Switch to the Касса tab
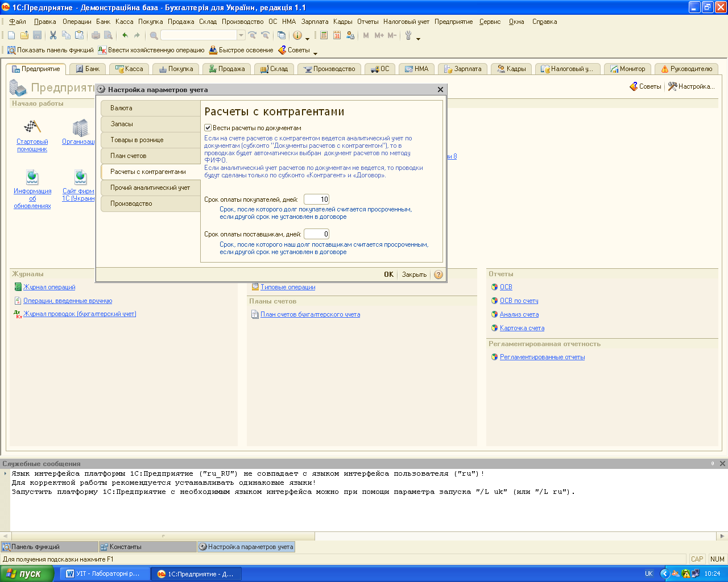 [129, 69]
